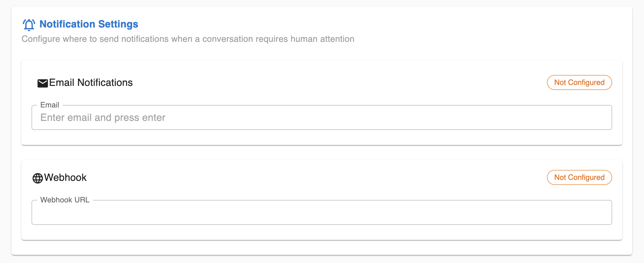Screen dimensions: 644x263
Task: Click the Webhook URL floating field label
Action: pos(65,200)
